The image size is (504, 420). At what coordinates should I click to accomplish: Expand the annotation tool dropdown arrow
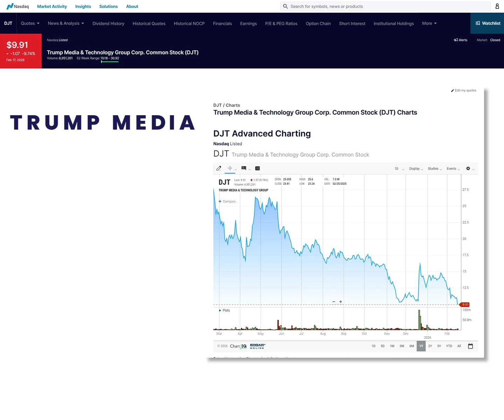[249, 169]
